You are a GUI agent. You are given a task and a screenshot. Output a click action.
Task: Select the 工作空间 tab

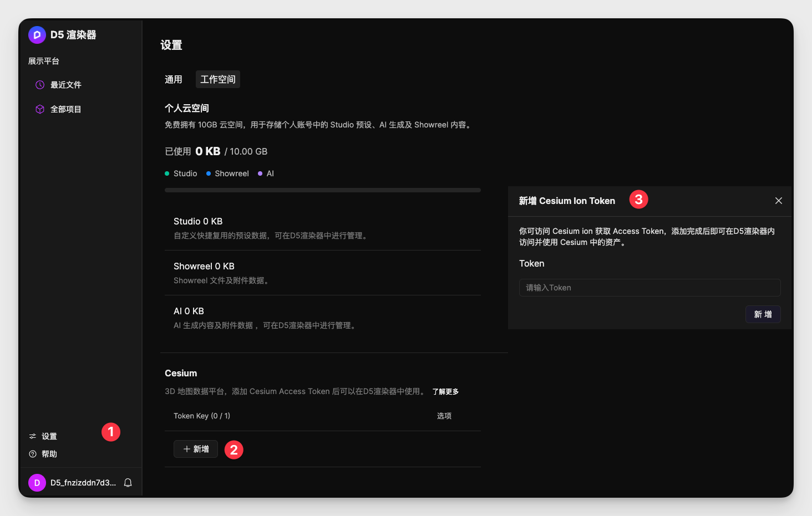[218, 79]
